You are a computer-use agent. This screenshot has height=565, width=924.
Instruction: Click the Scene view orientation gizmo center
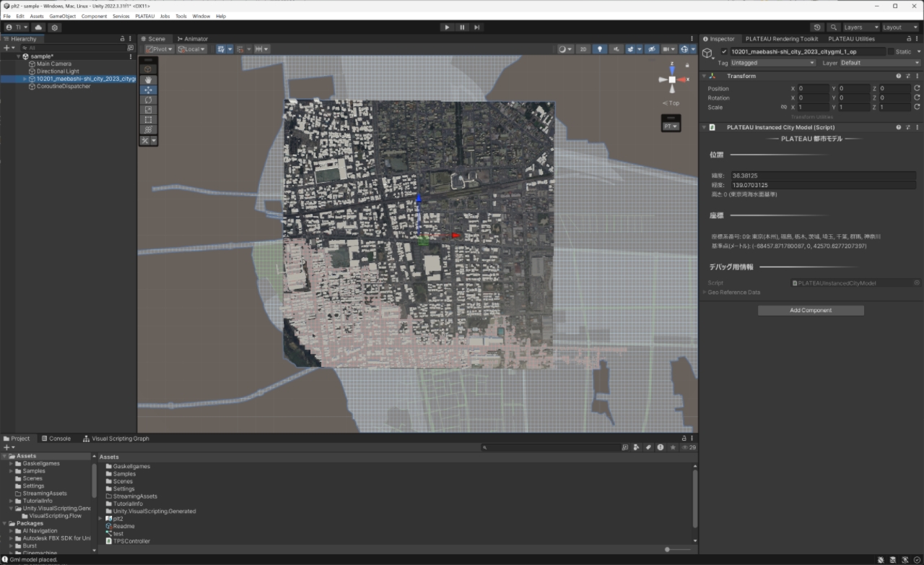pos(672,79)
